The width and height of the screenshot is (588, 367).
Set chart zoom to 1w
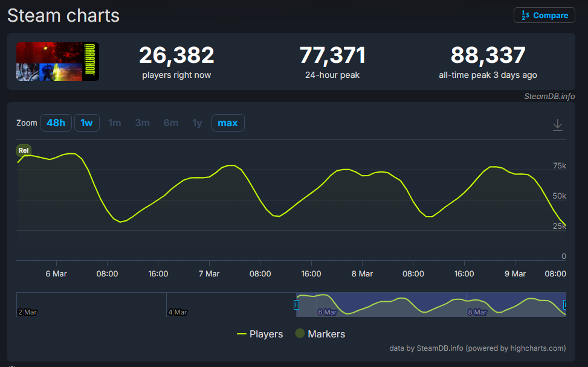[x=86, y=123]
